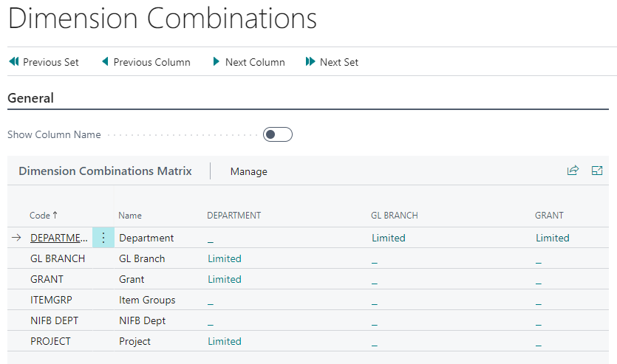Select the ITEMGRP row code cell
617x364 pixels.
pyautogui.click(x=51, y=300)
